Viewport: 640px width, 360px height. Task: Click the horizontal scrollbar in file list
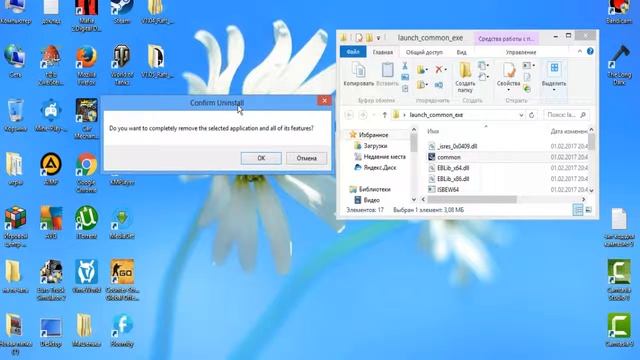(x=472, y=200)
